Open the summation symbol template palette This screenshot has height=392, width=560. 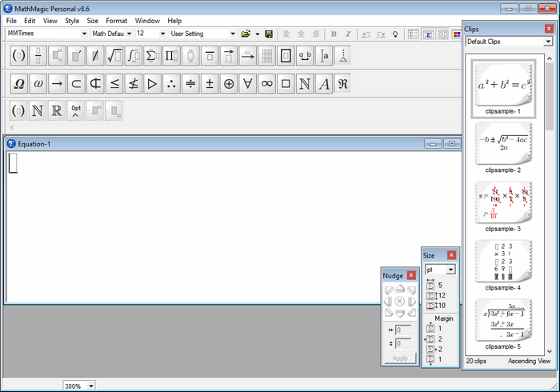point(153,56)
